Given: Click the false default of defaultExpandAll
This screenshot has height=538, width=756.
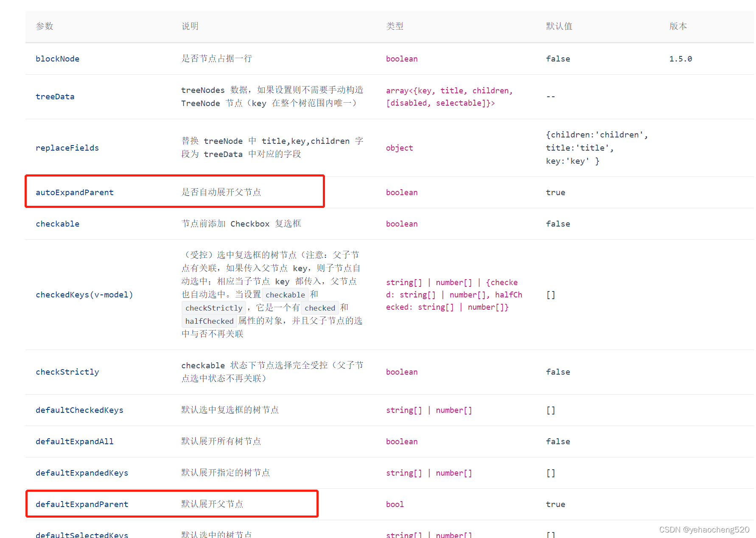Looking at the screenshot, I should click(558, 441).
